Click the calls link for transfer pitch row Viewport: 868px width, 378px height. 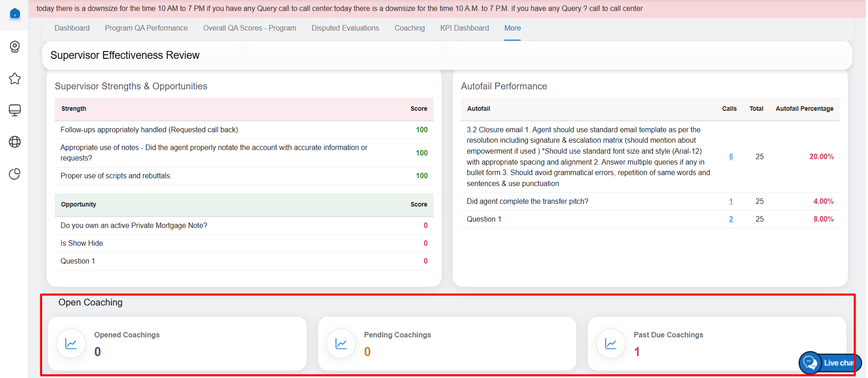pos(731,202)
